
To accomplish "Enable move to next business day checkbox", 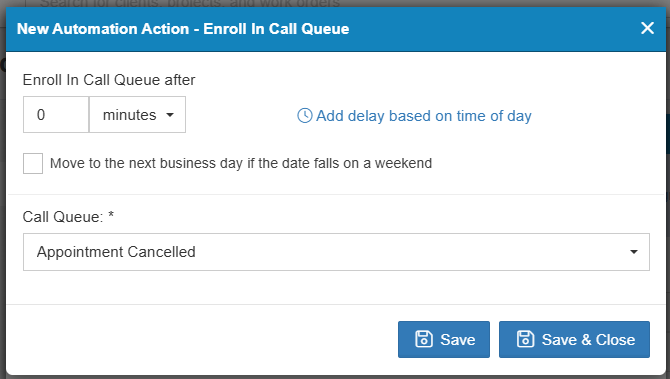I will pos(33,163).
